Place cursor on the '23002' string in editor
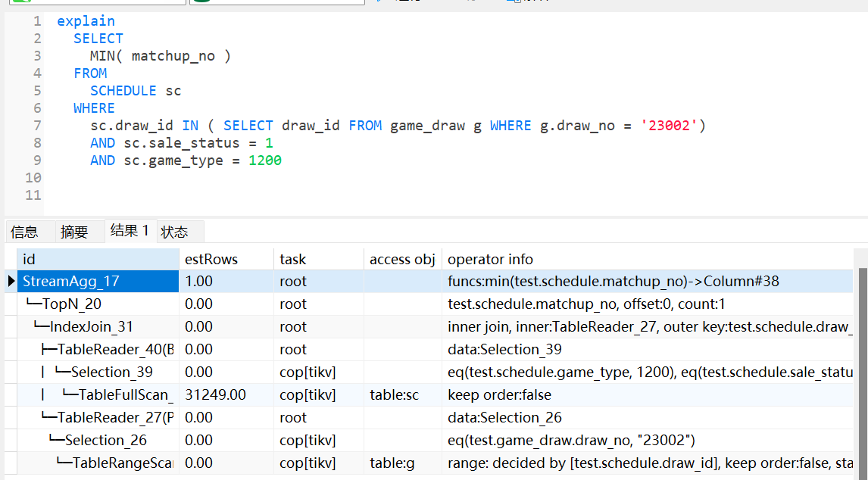868x480 pixels. tap(669, 126)
